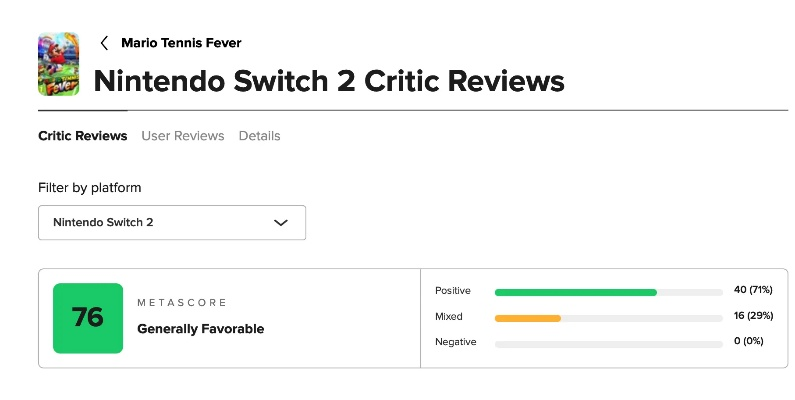The height and width of the screenshot is (400, 795).
Task: Go to the Mario Tennis Fever game link
Action: (x=181, y=43)
